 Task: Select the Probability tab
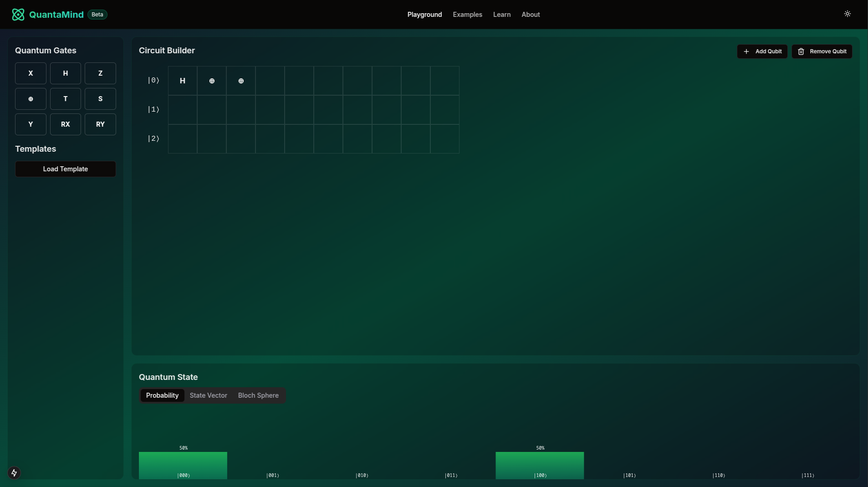[x=162, y=395]
